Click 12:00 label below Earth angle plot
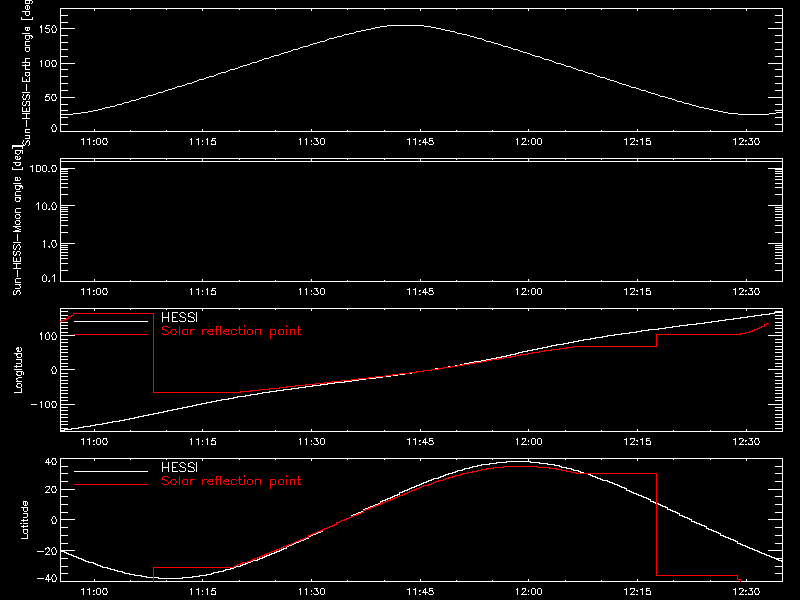Image resolution: width=800 pixels, height=600 pixels. coord(529,142)
